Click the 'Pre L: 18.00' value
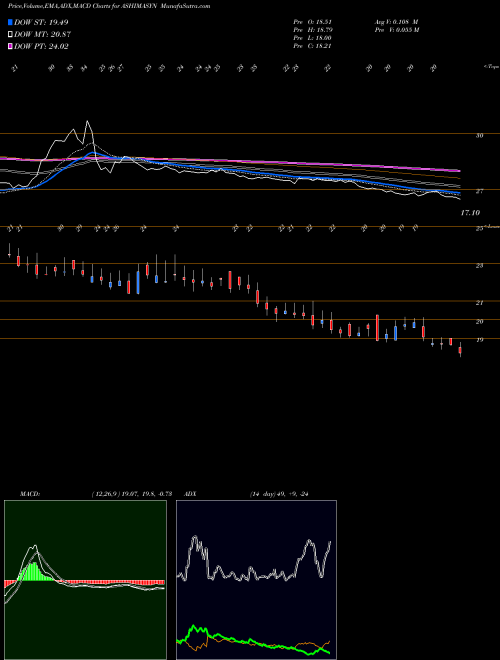 314,38
